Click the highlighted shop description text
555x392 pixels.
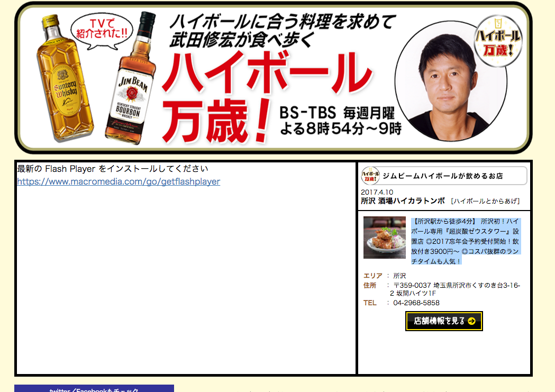coord(465,241)
